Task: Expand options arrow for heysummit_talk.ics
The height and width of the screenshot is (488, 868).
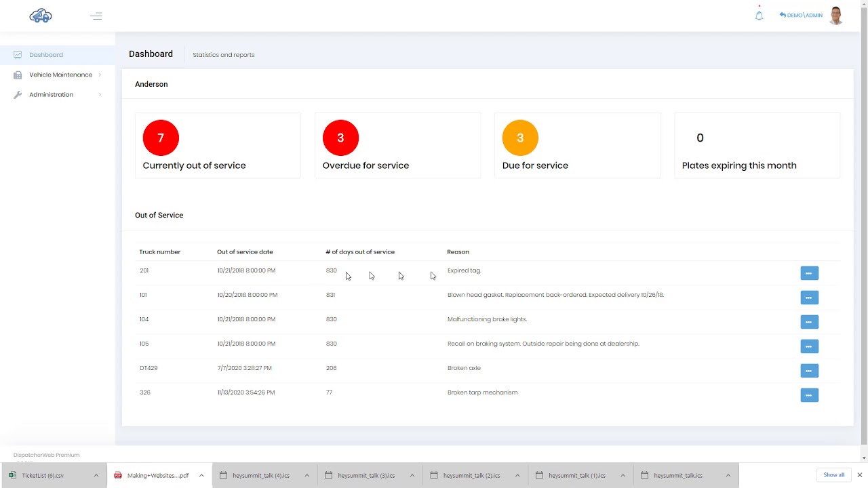Action: click(728, 476)
